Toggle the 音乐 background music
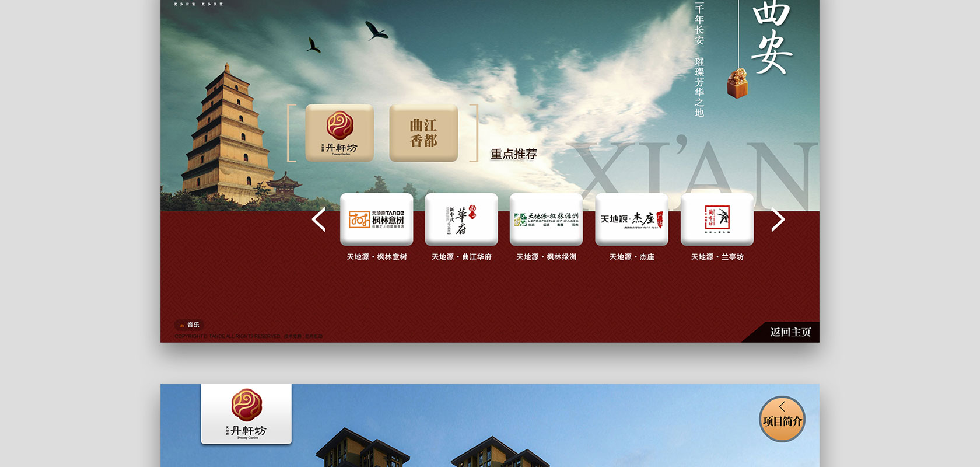980x467 pixels. [x=190, y=325]
